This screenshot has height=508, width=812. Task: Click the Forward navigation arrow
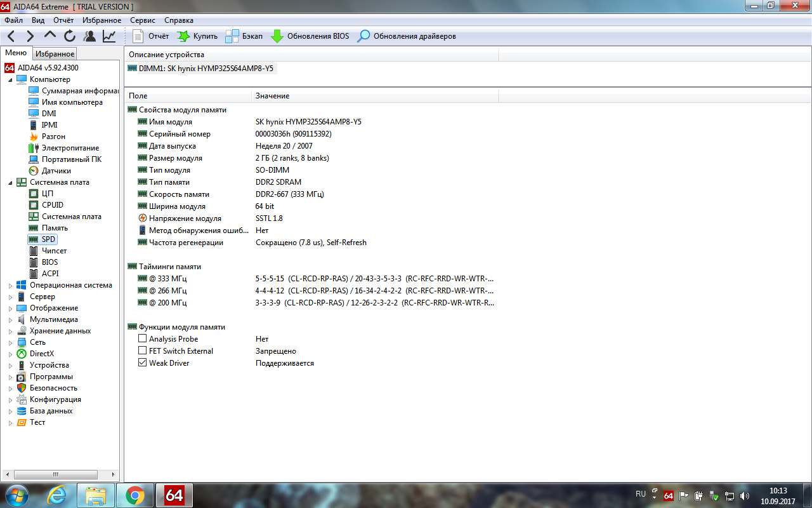click(x=30, y=36)
